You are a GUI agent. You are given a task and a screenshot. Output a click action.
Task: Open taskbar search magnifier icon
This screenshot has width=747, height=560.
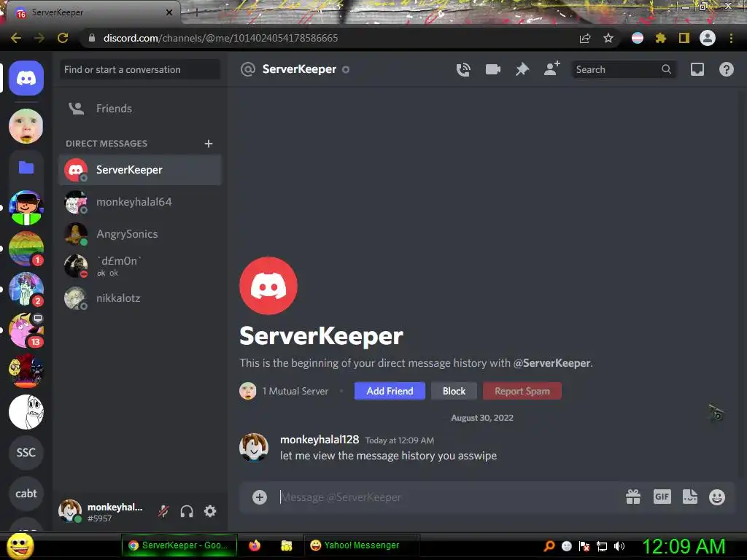549,546
